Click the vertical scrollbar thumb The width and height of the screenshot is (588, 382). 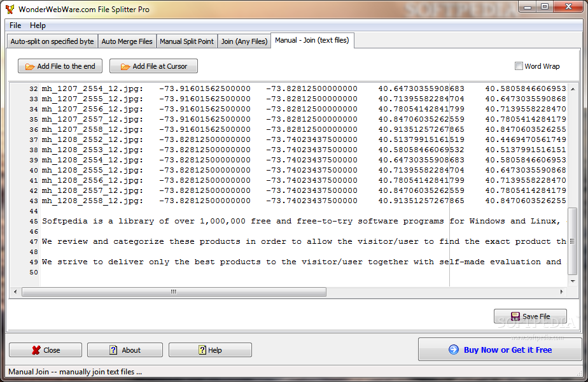(x=573, y=241)
